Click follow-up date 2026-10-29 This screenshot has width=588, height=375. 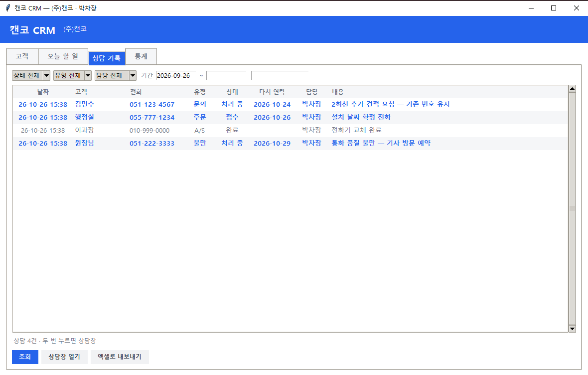[272, 144]
